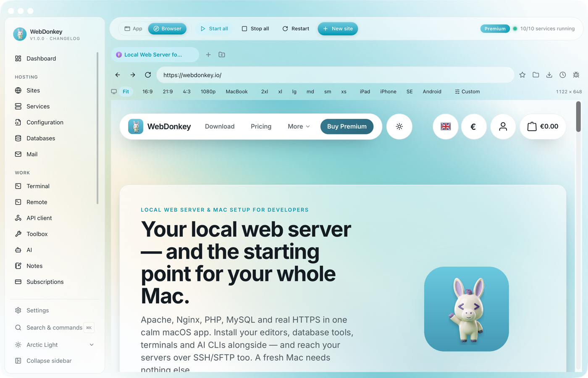Create a New site

(338, 29)
